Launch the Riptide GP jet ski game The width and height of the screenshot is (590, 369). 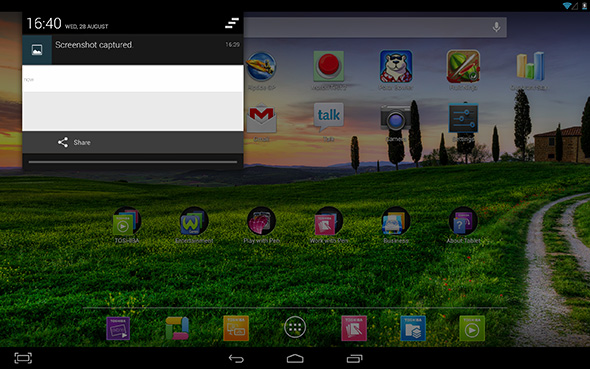point(261,67)
